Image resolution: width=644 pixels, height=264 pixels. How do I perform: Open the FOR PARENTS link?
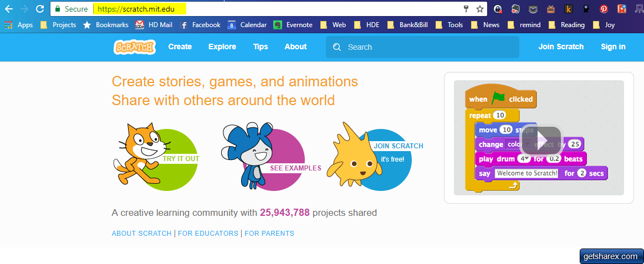269,233
